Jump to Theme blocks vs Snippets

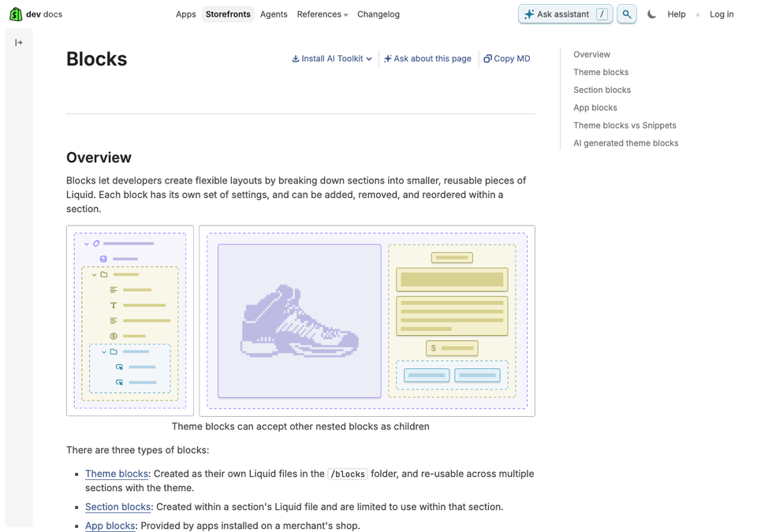click(625, 125)
